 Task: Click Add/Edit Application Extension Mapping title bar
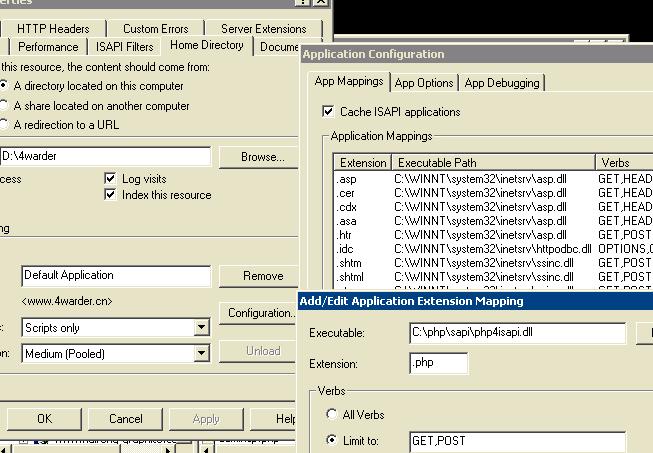tap(475, 301)
